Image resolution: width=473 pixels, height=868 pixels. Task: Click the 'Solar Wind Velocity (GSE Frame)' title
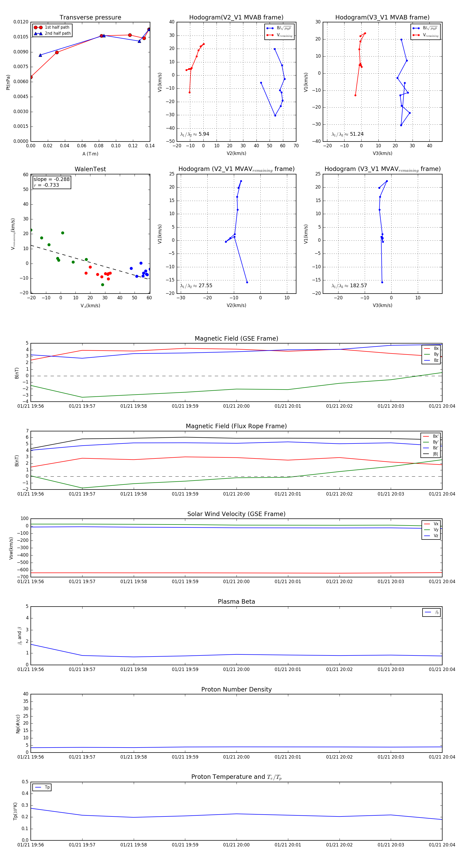(x=236, y=514)
